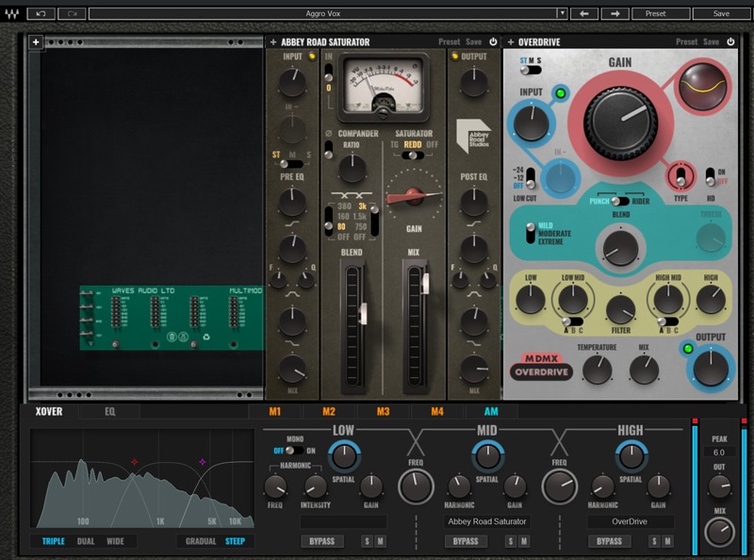Power off the Overdrive plugin
This screenshot has width=754, height=560.
point(730,41)
